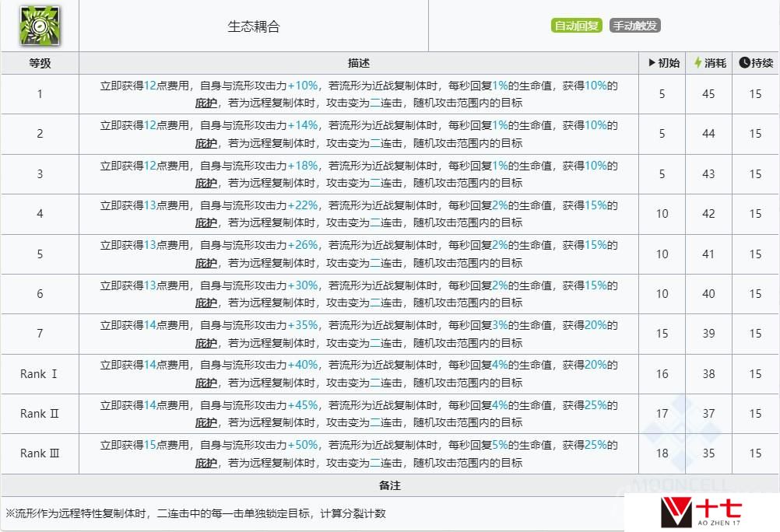This screenshot has height=532, width=780.
Task: Click the 庇护 link in Rank Ⅰ row
Action: coord(206,383)
